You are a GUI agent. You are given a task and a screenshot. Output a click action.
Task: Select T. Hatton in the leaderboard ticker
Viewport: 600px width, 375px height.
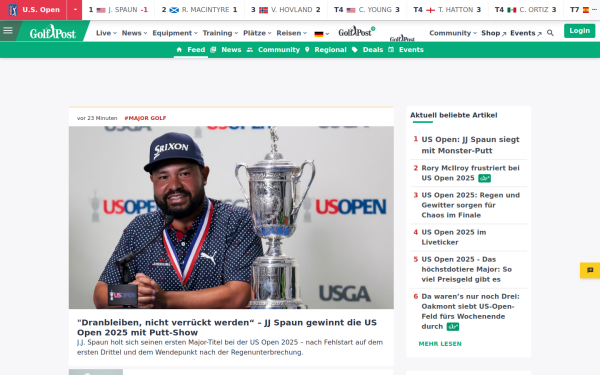click(x=447, y=10)
